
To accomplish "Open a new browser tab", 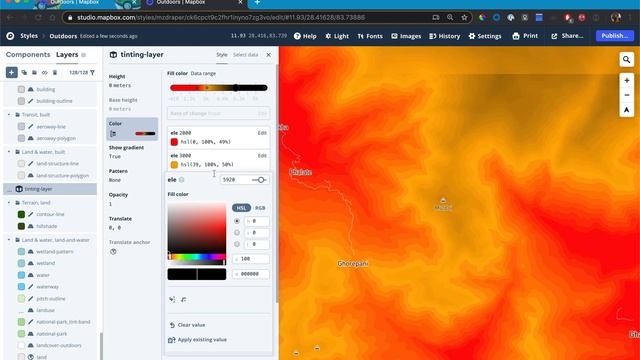I will click(257, 3).
